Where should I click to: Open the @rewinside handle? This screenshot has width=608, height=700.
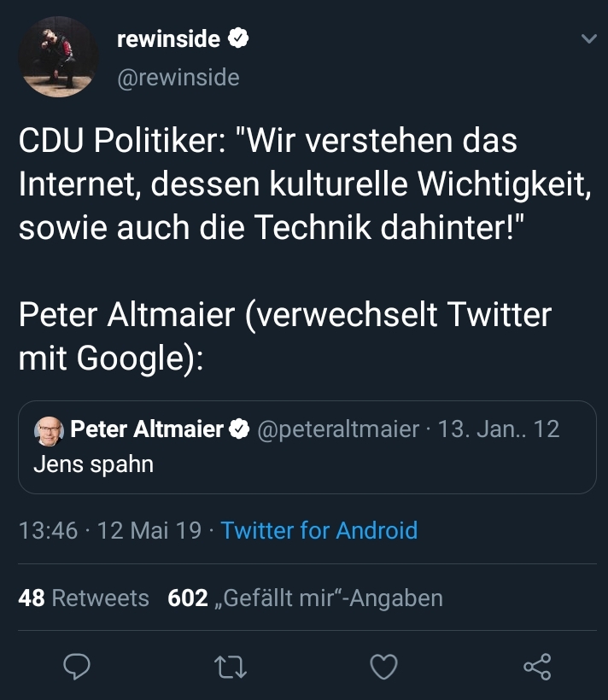click(177, 78)
